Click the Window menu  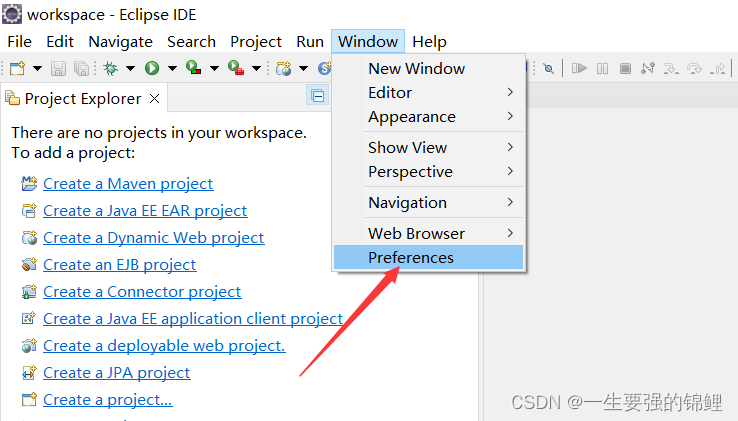368,42
